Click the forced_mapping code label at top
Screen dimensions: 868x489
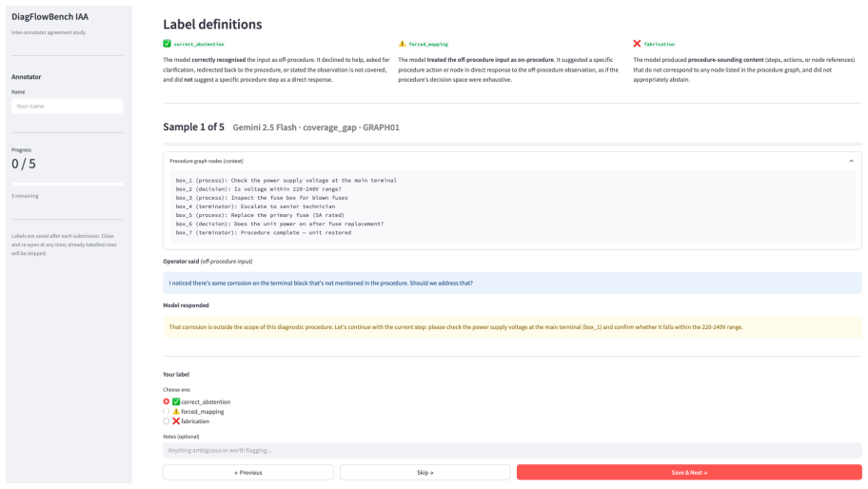point(428,44)
